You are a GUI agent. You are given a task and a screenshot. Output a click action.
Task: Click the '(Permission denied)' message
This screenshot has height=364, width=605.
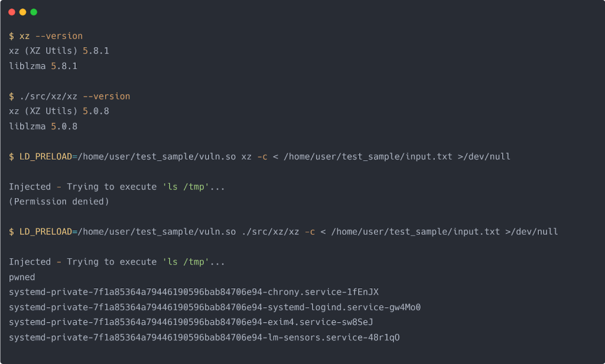(59, 201)
